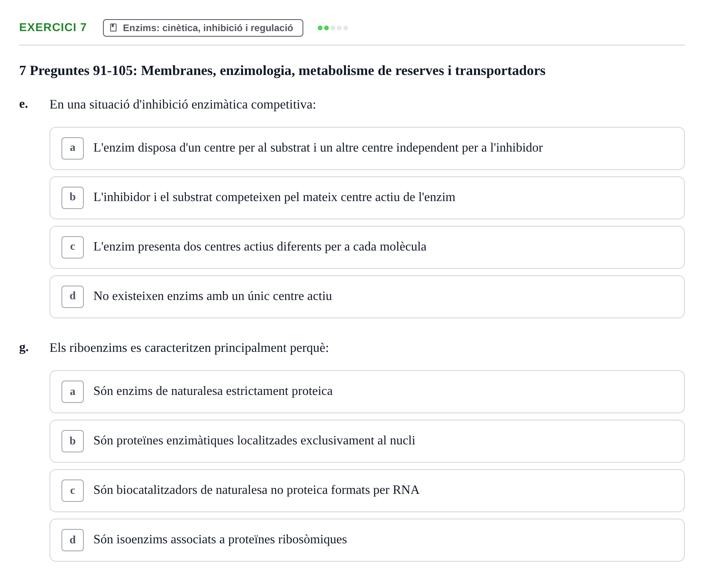The height and width of the screenshot is (588, 704).
Task: Choose riboenzims option a: naturalesa estrictament proteica
Action: (367, 392)
